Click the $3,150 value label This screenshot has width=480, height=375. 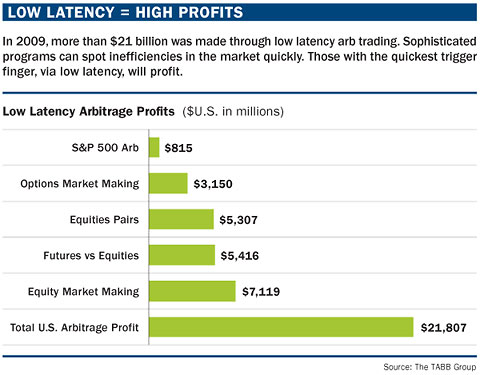click(x=213, y=184)
